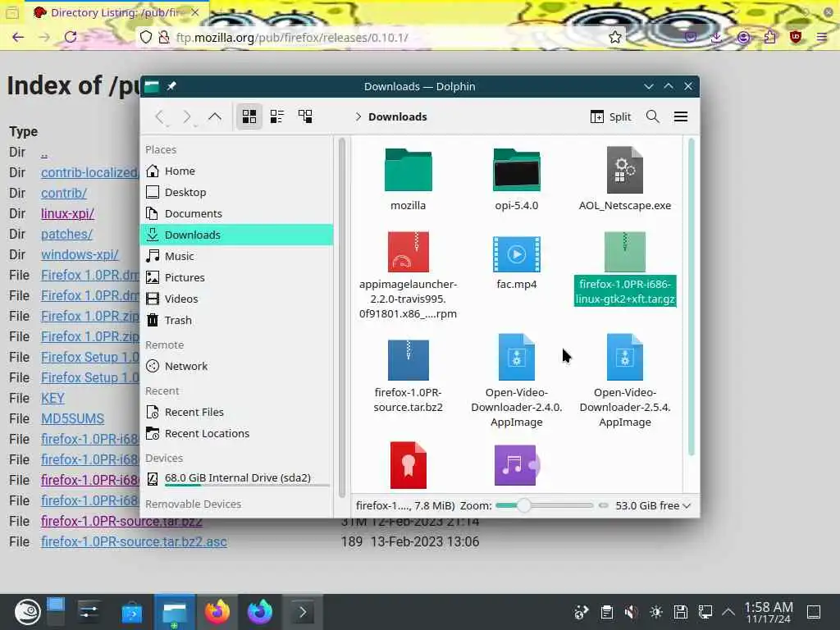Select Open-Video-Downloader-2.4.0.AppImage icon
This screenshot has width=840, height=630.
pyautogui.click(x=517, y=358)
